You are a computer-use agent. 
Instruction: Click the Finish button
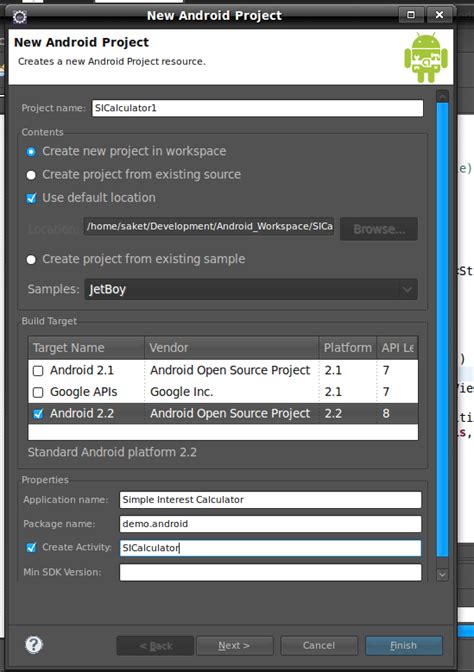[404, 645]
